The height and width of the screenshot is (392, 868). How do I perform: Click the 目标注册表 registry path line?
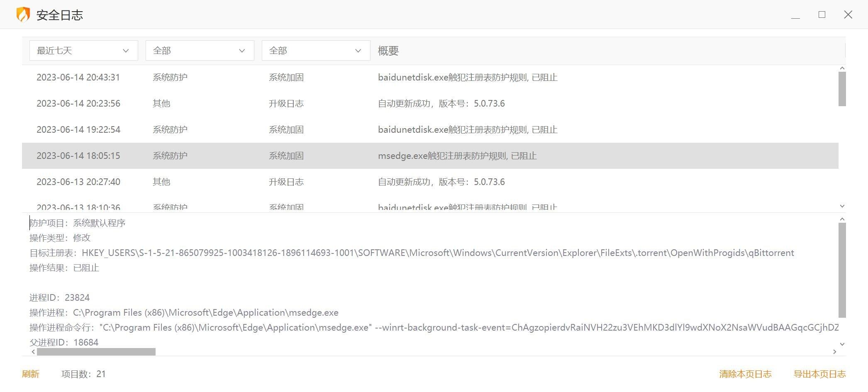pyautogui.click(x=412, y=253)
